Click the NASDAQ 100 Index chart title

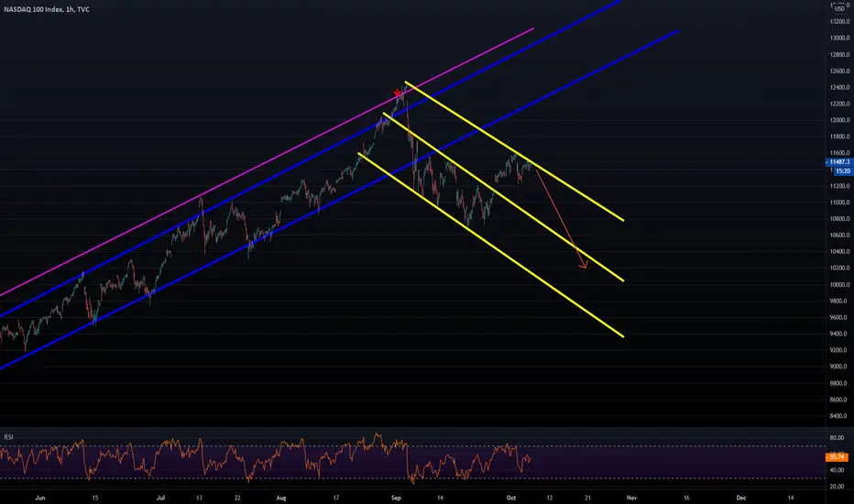tap(47, 9)
